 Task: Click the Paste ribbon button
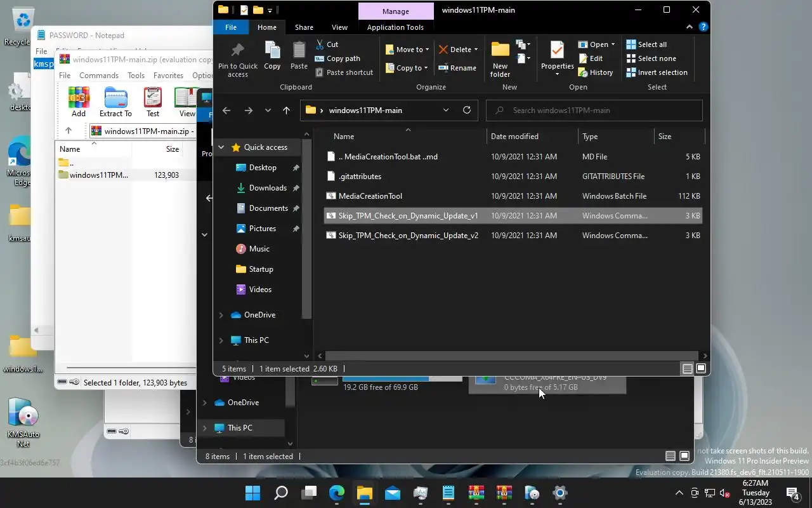(299, 55)
